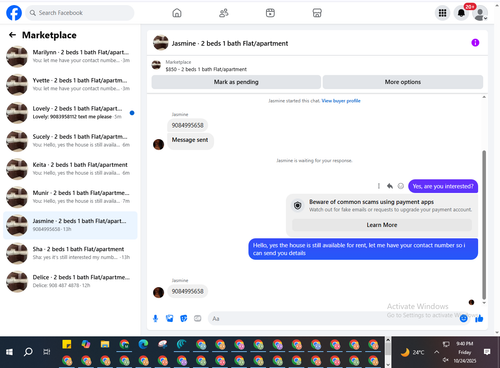
Task: Open the $850 - 2 beds listing link
Action: (x=206, y=69)
